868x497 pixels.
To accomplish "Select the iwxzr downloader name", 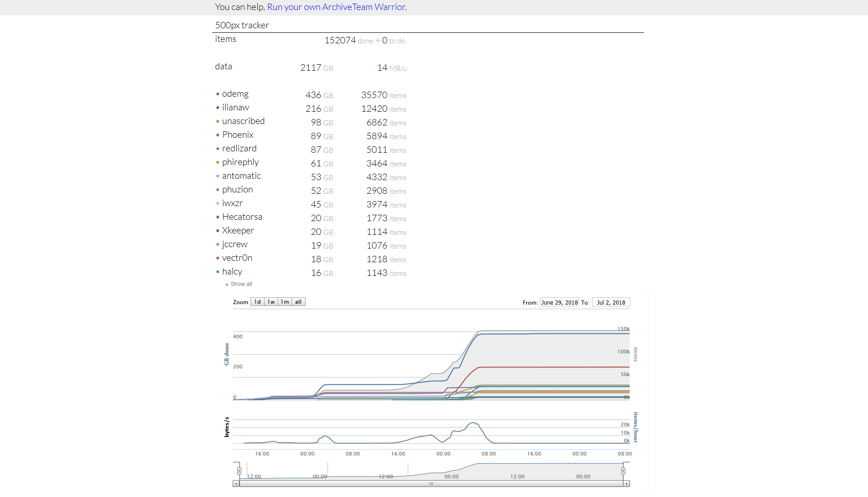I will pyautogui.click(x=232, y=203).
